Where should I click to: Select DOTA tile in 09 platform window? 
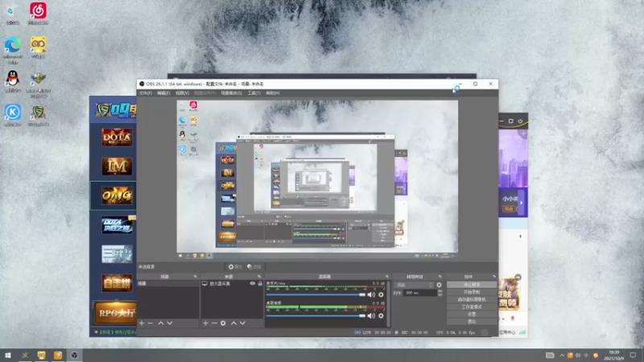(117, 137)
